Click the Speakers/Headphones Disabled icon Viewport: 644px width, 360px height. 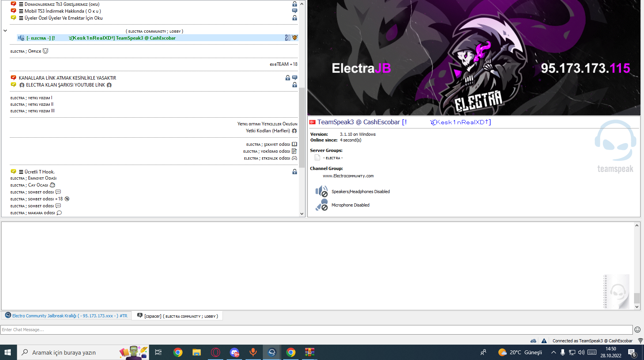coord(322,191)
